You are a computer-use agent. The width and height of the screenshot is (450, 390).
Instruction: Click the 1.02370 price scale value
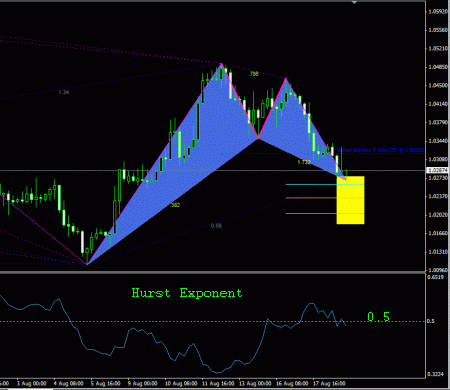(438, 196)
